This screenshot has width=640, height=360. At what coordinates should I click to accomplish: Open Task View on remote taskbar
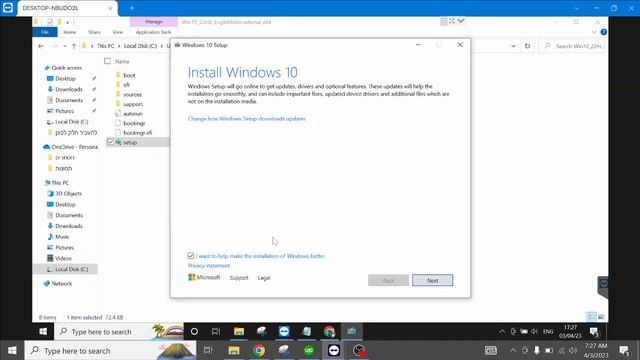click(x=216, y=331)
